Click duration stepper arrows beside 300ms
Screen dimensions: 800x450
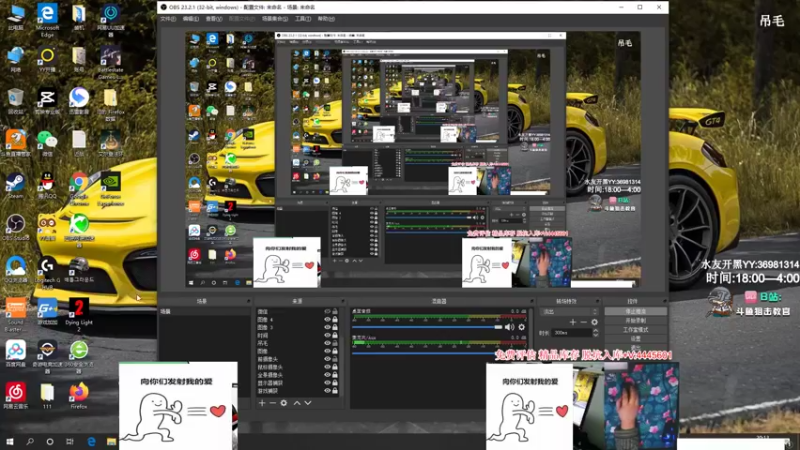[x=595, y=333]
